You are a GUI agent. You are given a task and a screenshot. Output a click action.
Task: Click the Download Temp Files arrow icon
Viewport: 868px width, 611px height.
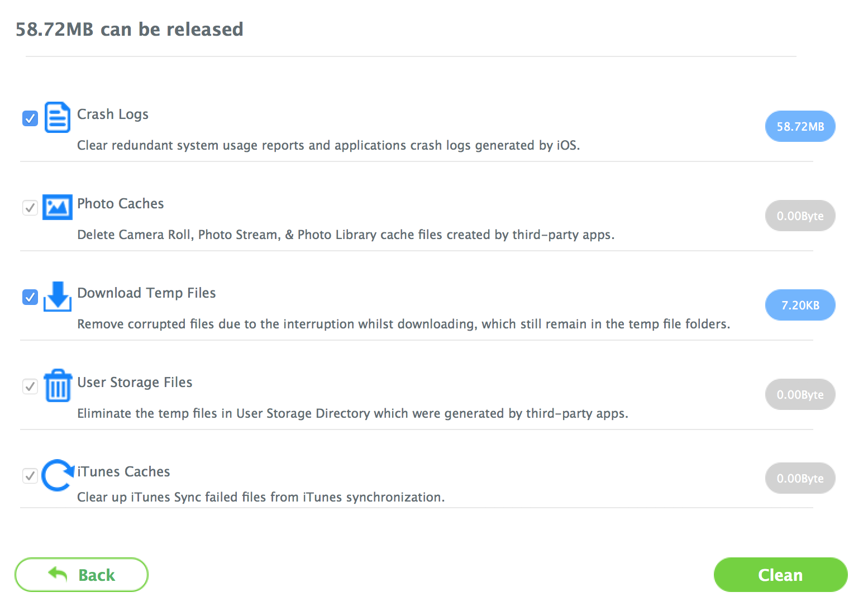[x=57, y=296]
